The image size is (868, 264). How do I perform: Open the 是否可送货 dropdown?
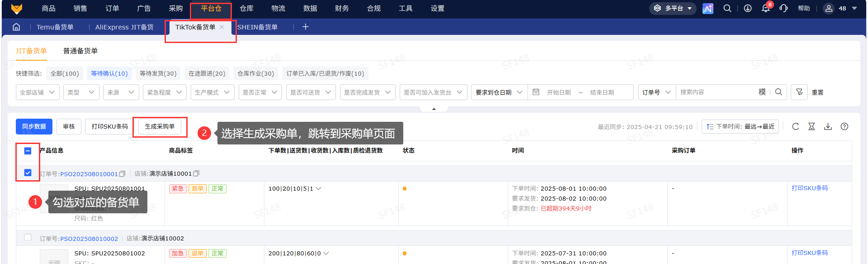(x=311, y=92)
